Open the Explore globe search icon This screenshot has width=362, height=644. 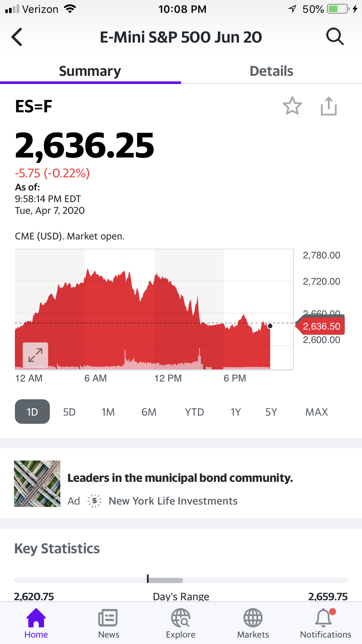click(x=181, y=623)
